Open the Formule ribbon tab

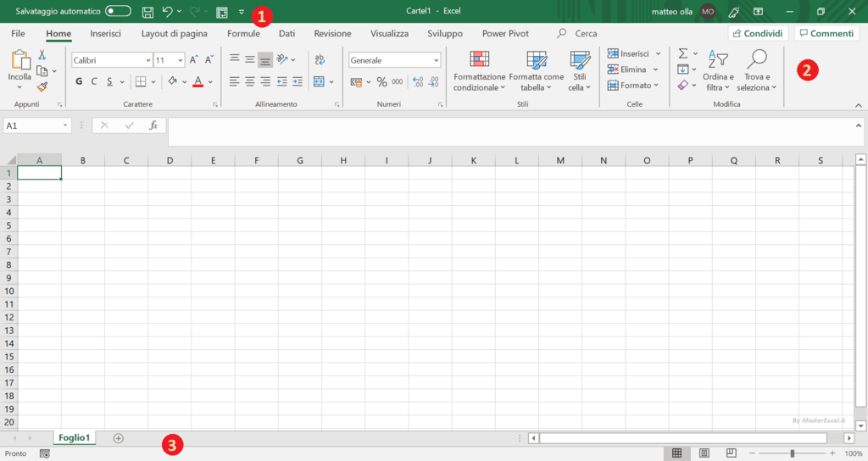click(243, 34)
